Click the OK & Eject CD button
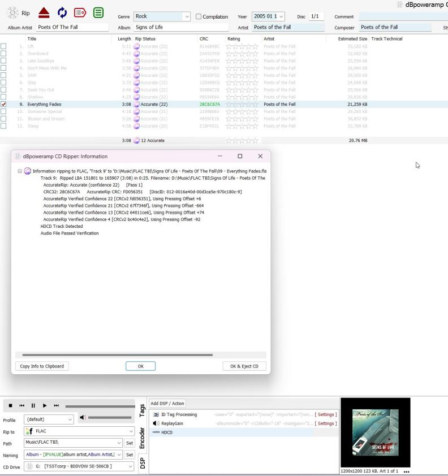 tap(244, 366)
